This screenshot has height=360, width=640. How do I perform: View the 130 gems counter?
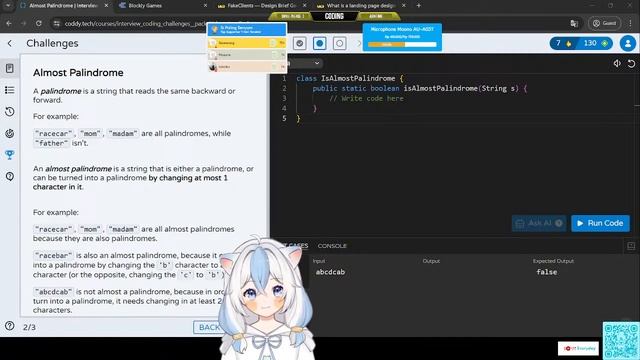point(596,43)
